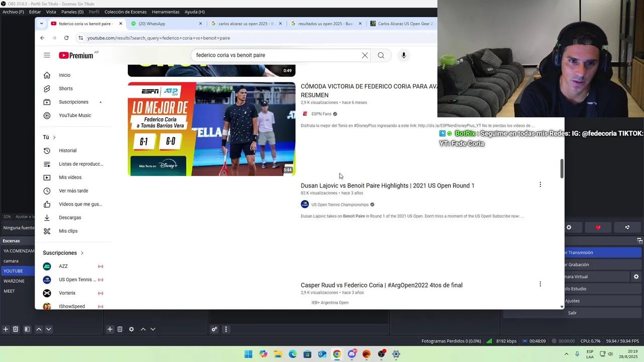The width and height of the screenshot is (644, 362).
Task: Go back in the Chrome browser
Action: [42, 38]
